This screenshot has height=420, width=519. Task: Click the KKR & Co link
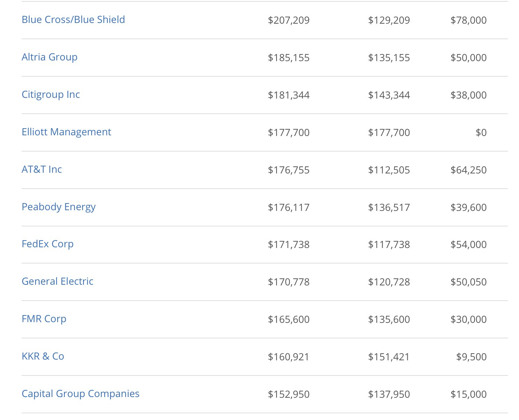(43, 356)
